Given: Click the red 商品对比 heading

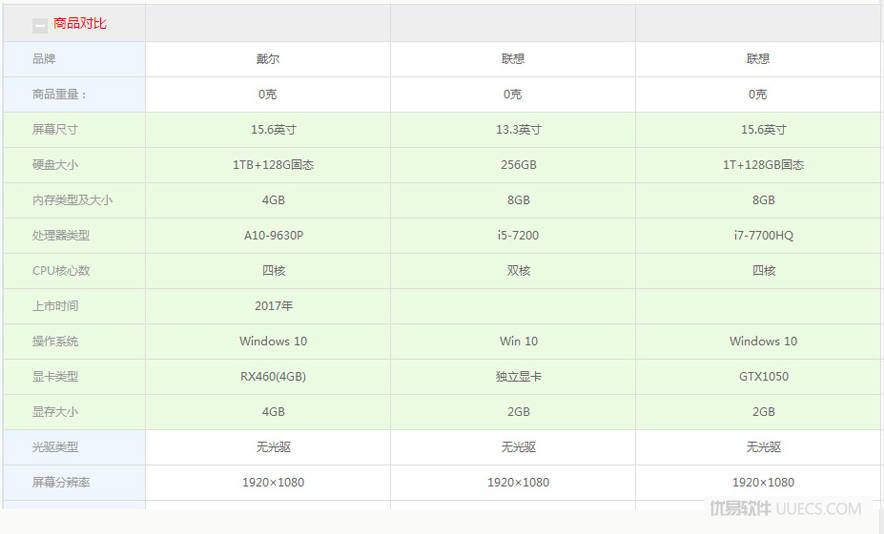Looking at the screenshot, I should click(80, 23).
